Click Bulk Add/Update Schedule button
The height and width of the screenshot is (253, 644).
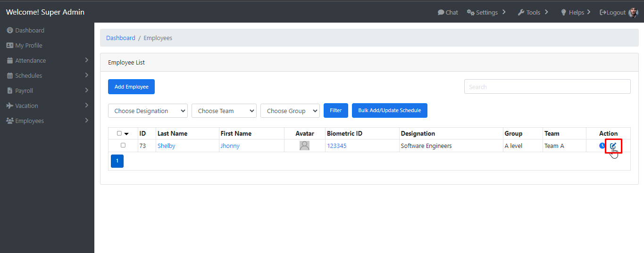[389, 110]
